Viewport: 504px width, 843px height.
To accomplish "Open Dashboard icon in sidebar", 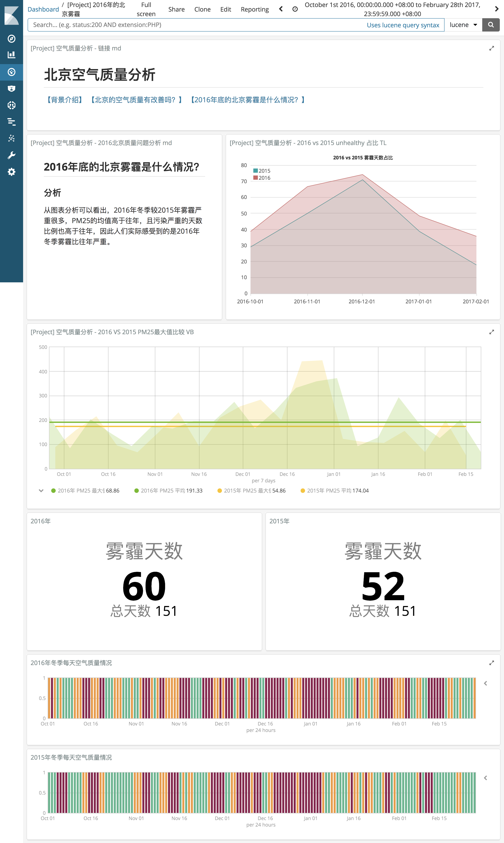I will point(12,72).
